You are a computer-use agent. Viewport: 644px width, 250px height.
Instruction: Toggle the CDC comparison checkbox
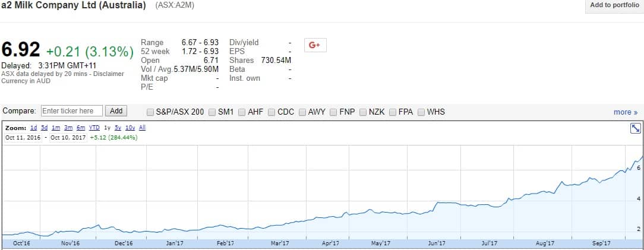(272, 112)
